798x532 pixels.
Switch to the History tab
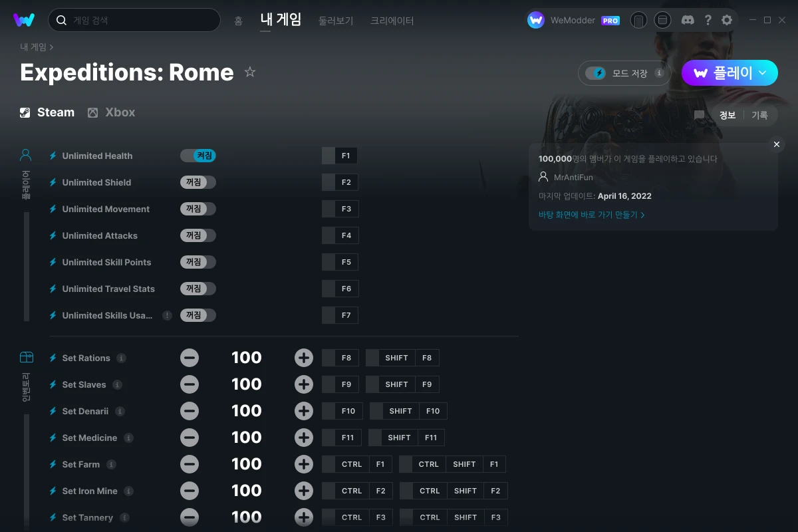[x=759, y=115]
